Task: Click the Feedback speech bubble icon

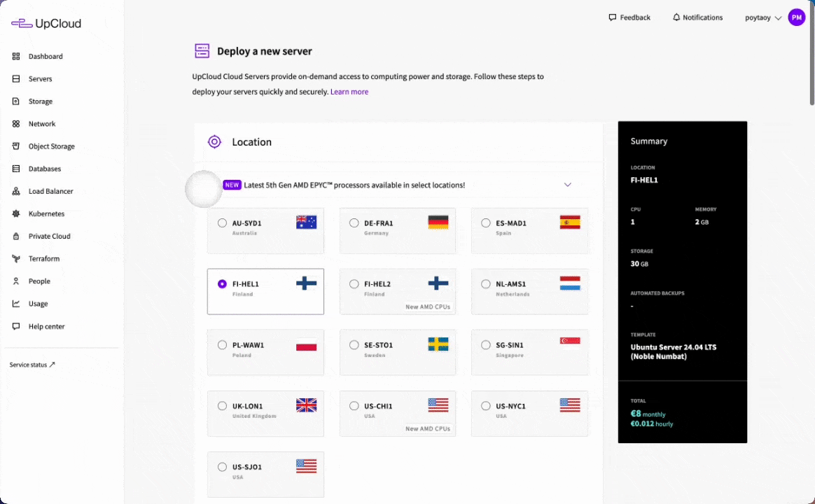Action: [613, 17]
